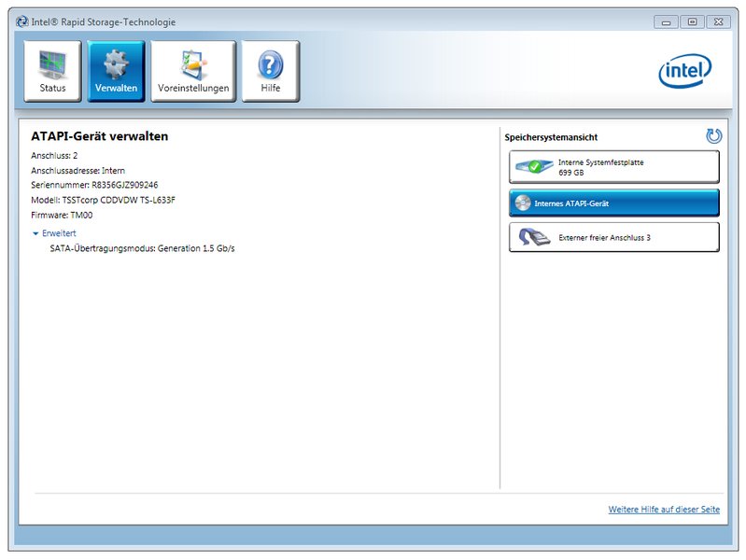The height and width of the screenshot is (560, 746).
Task: Select the Verwalten tab
Action: tap(116, 71)
